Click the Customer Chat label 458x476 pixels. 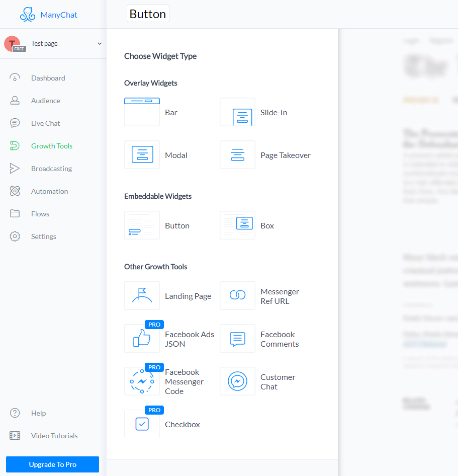pos(278,382)
